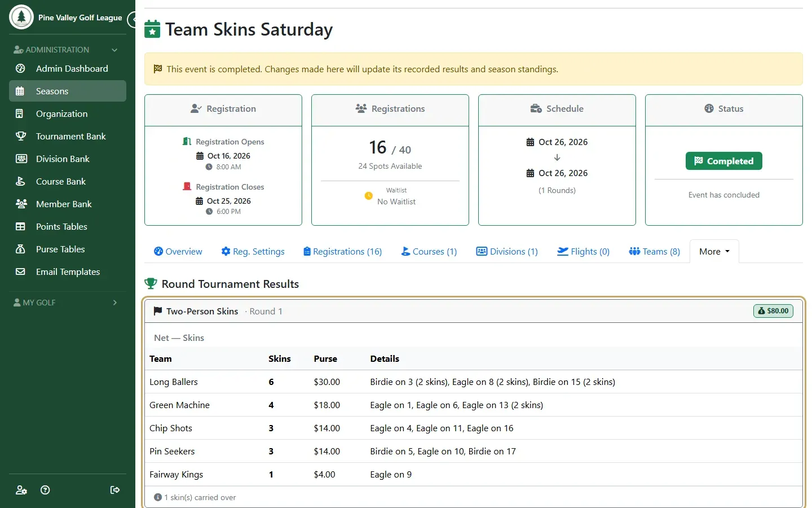Open the Teams (8) tab

(x=654, y=251)
